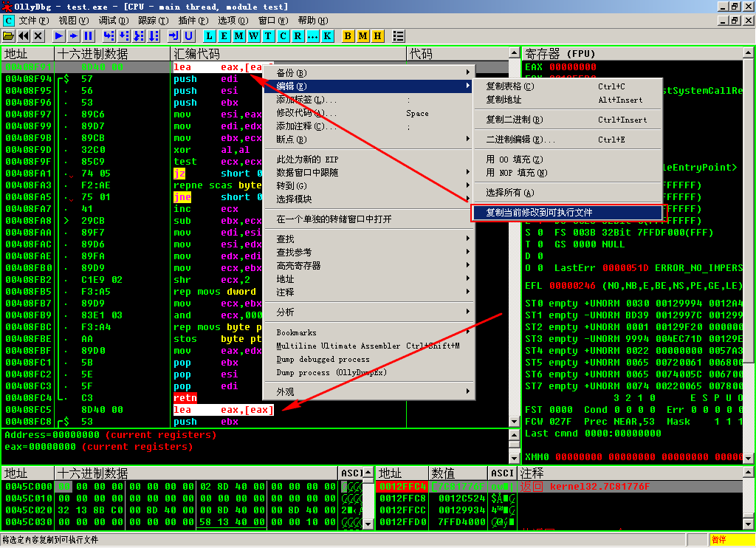Open Call stack with K button
Image resolution: width=756 pixels, height=548 pixels.
(327, 35)
